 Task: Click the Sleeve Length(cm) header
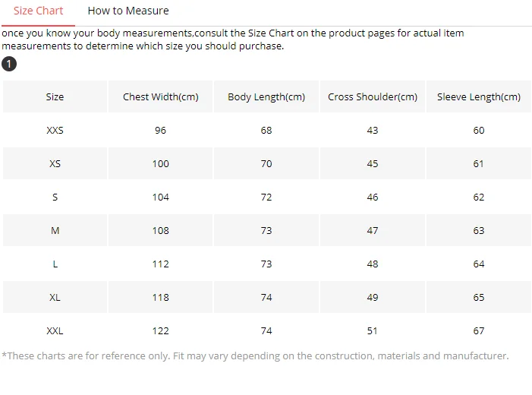pyautogui.click(x=479, y=96)
